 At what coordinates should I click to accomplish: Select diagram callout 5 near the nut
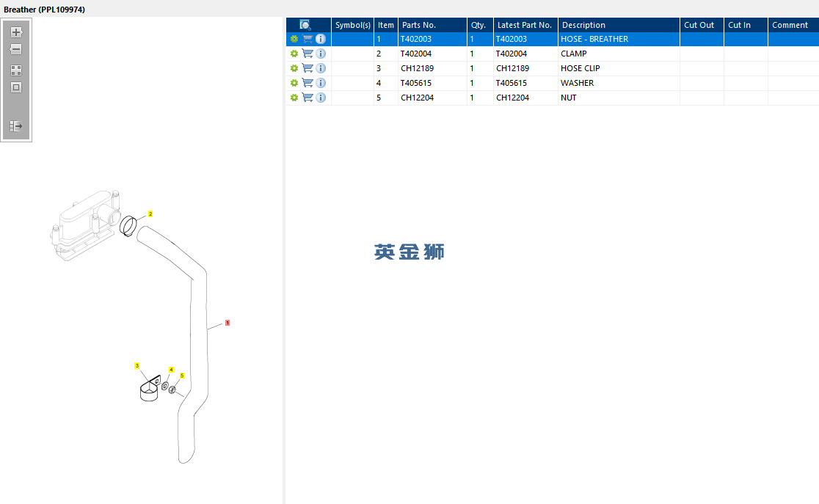click(x=182, y=376)
